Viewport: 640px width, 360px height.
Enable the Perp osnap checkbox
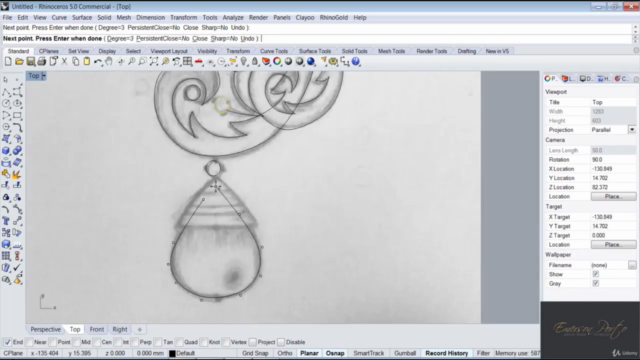coord(135,342)
